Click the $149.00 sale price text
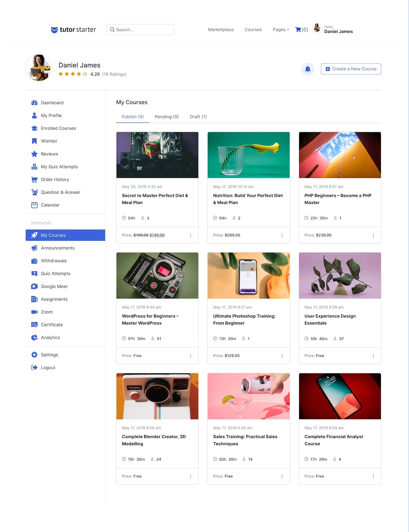409x532 pixels. (157, 235)
